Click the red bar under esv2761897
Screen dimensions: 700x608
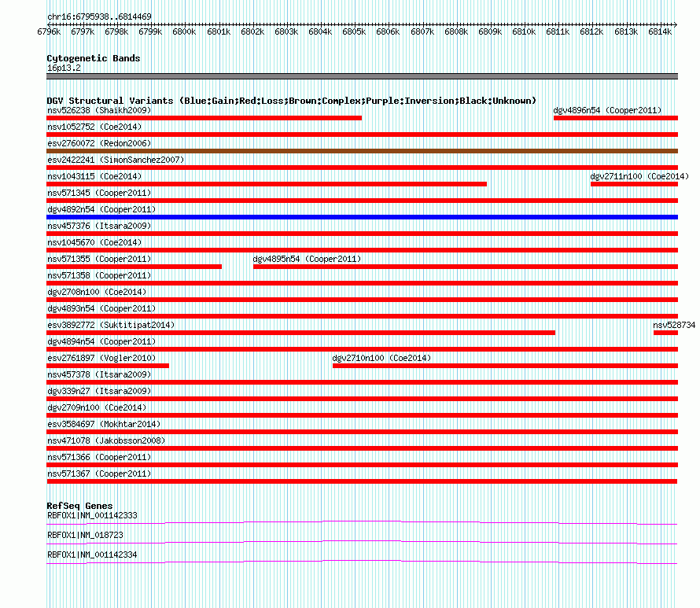pyautogui.click(x=108, y=366)
